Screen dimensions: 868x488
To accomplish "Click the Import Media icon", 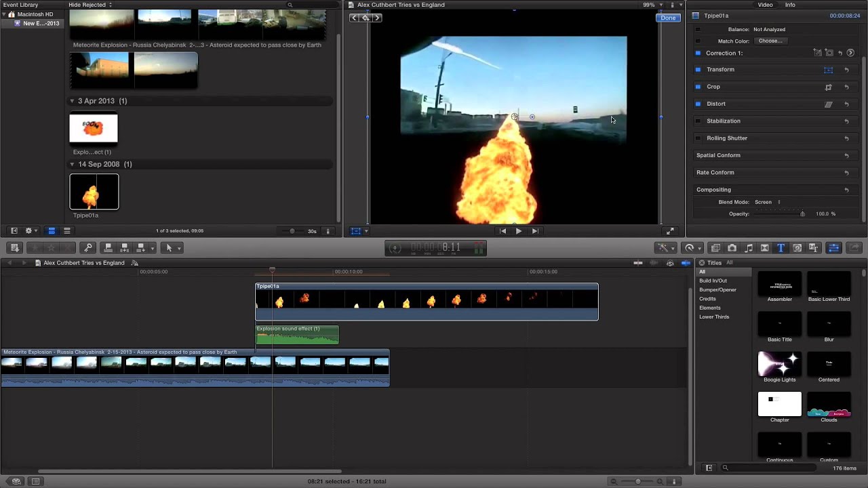I will [x=15, y=248].
